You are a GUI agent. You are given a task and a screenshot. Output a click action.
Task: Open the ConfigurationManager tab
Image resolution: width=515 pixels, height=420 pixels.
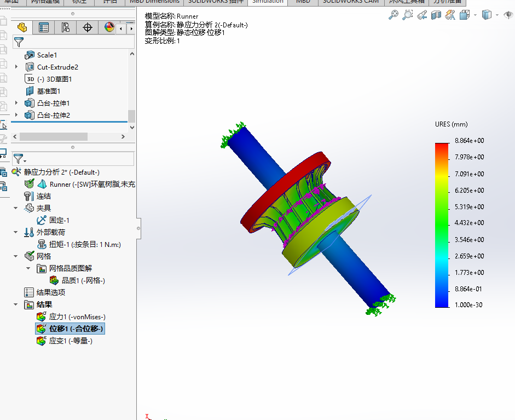tap(65, 27)
